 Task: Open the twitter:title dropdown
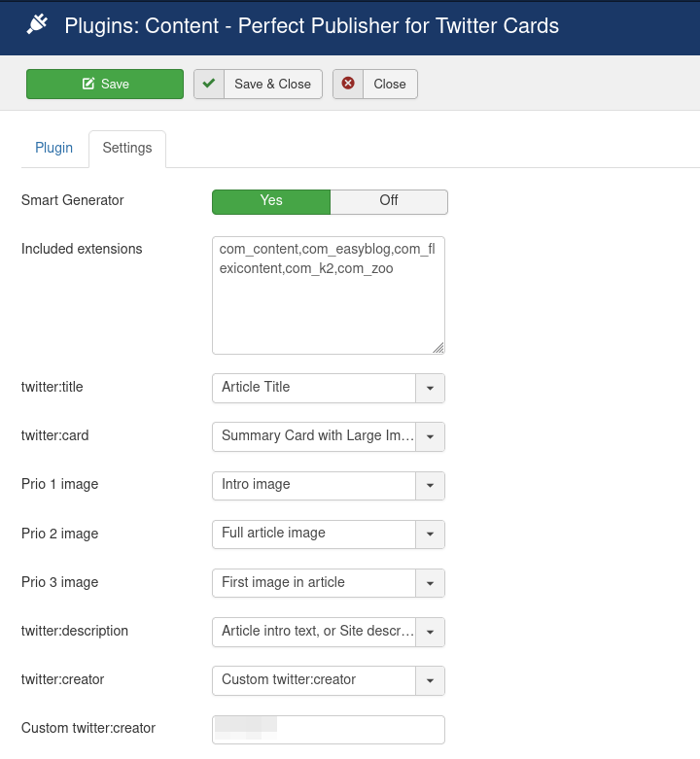329,388
